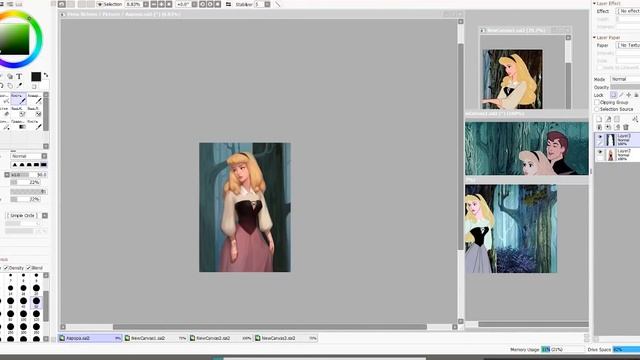Switch to NewCanvas2.sai2 tab
The image size is (640, 360).
tap(220, 338)
